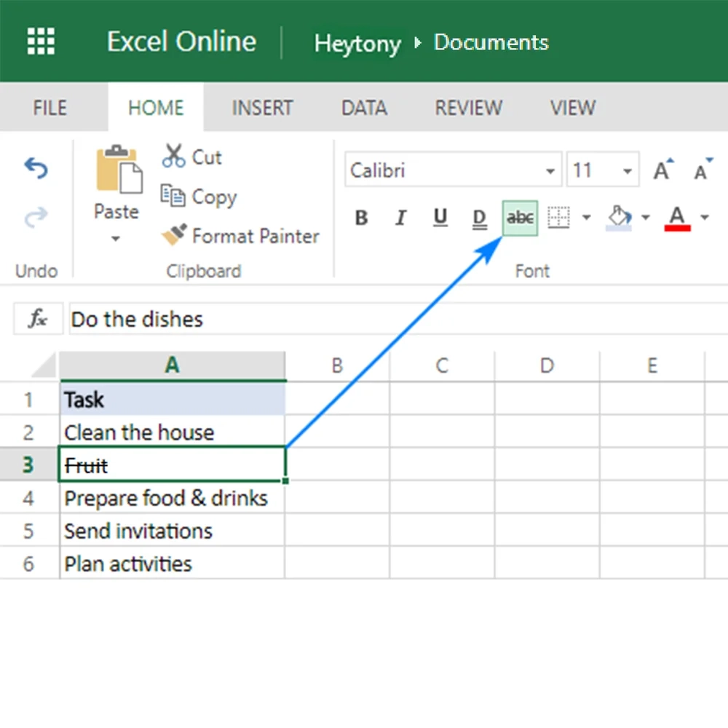Select column A header
728x728 pixels.
coord(173,365)
